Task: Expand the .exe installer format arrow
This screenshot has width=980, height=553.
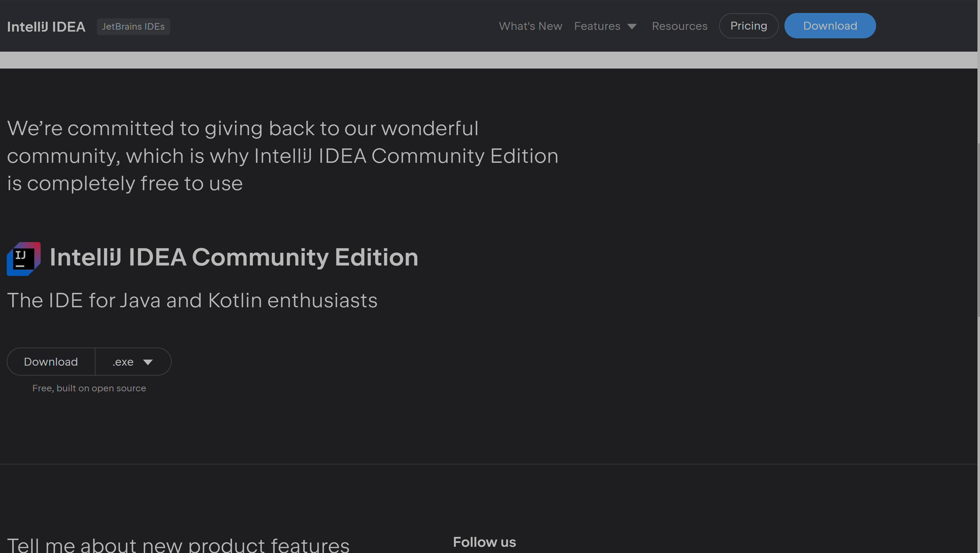Action: tap(148, 362)
